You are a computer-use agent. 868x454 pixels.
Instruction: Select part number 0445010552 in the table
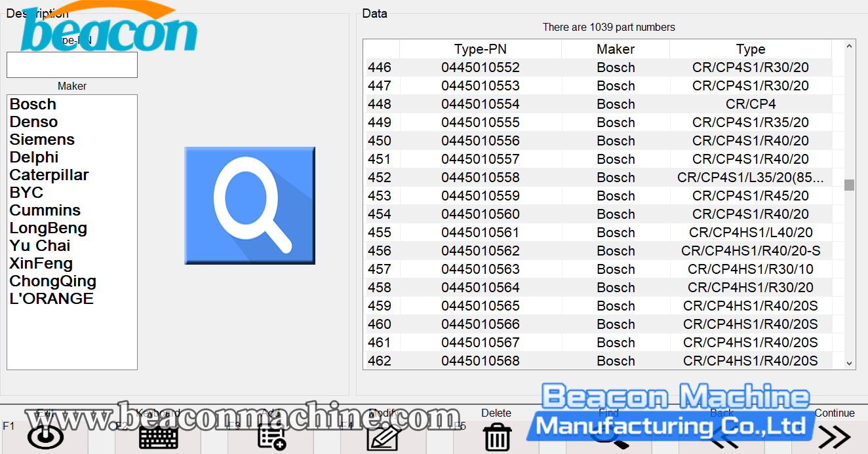481,67
